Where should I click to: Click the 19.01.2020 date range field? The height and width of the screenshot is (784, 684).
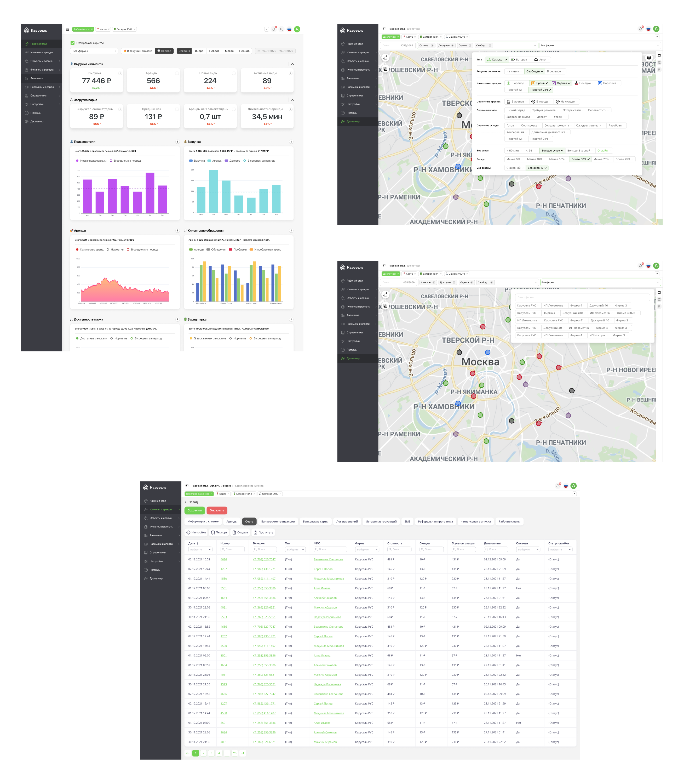click(275, 51)
